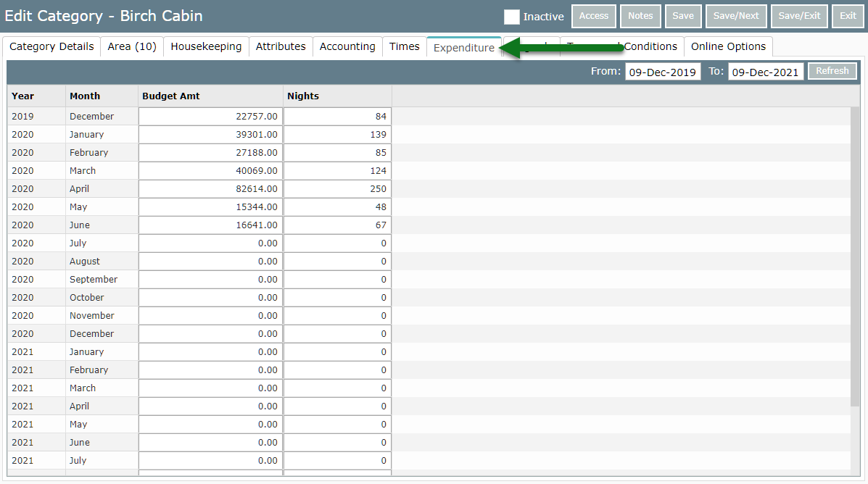Viewport: 868px width, 484px height.
Task: Switch to Housekeeping tab
Action: (x=206, y=46)
